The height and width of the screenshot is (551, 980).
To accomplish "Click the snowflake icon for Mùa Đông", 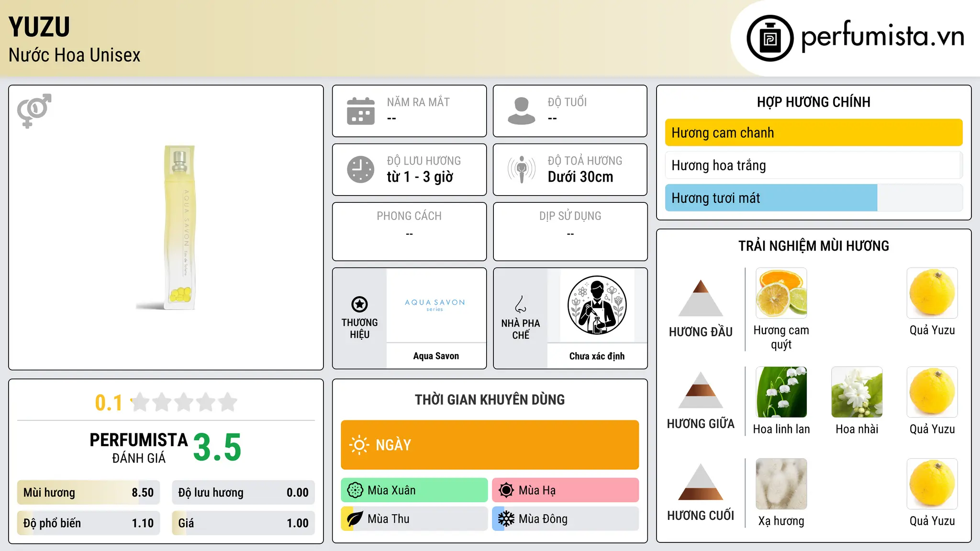I will [x=506, y=519].
